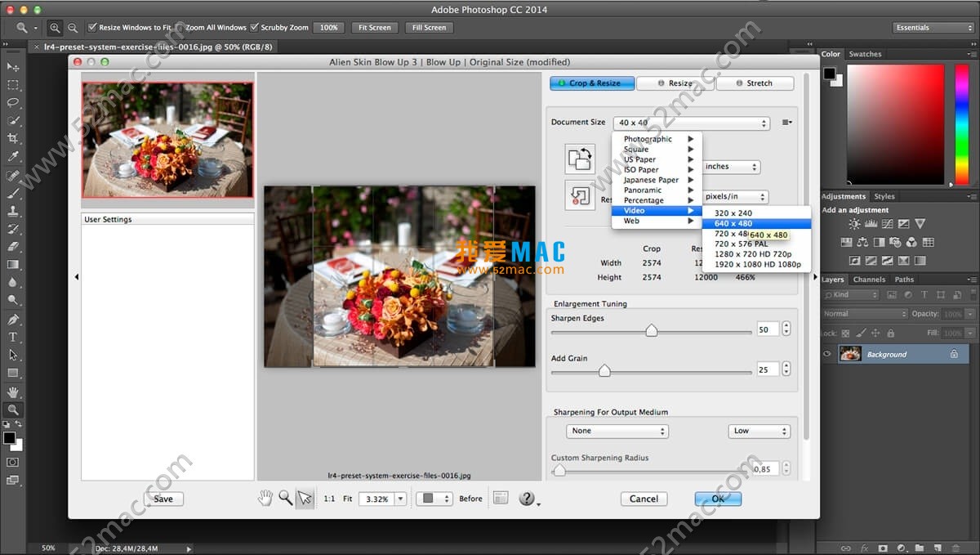980x555 pixels.
Task: Select the Hand tool in Photoshop toolbar
Action: tap(13, 392)
